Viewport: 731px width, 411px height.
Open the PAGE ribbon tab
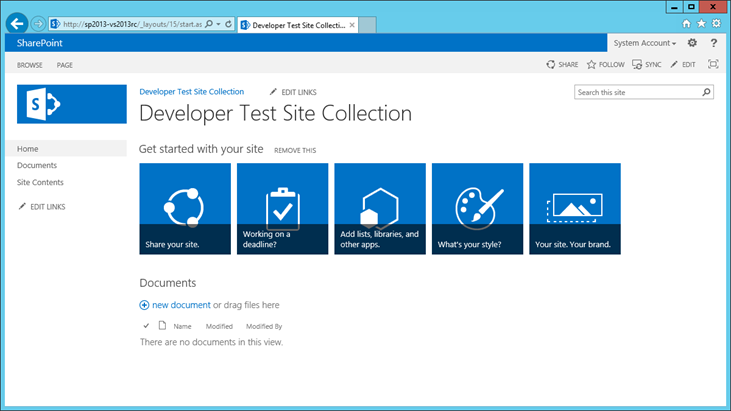tap(65, 65)
